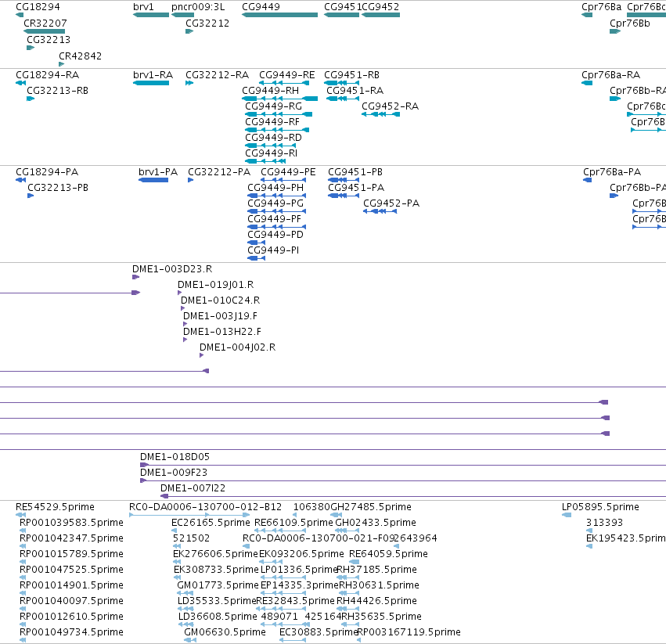Click EST LD36608.5prime

[218, 617]
